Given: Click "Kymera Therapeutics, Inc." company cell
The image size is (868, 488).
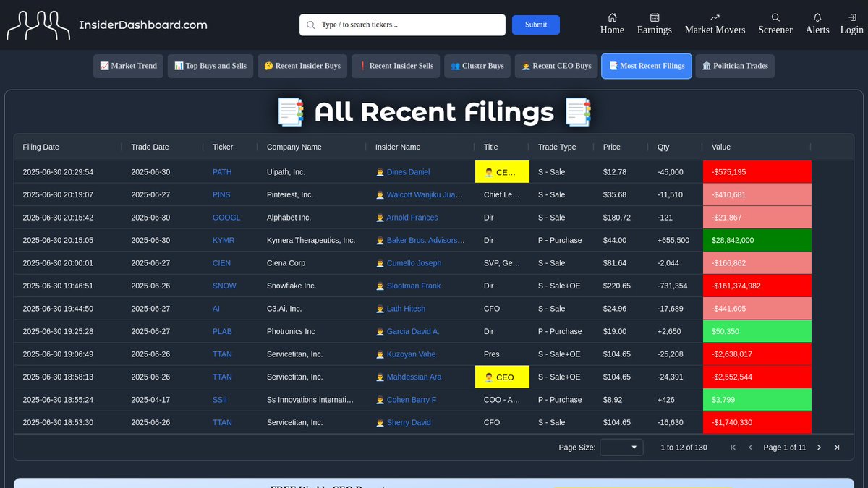Looking at the screenshot, I should pos(311,240).
